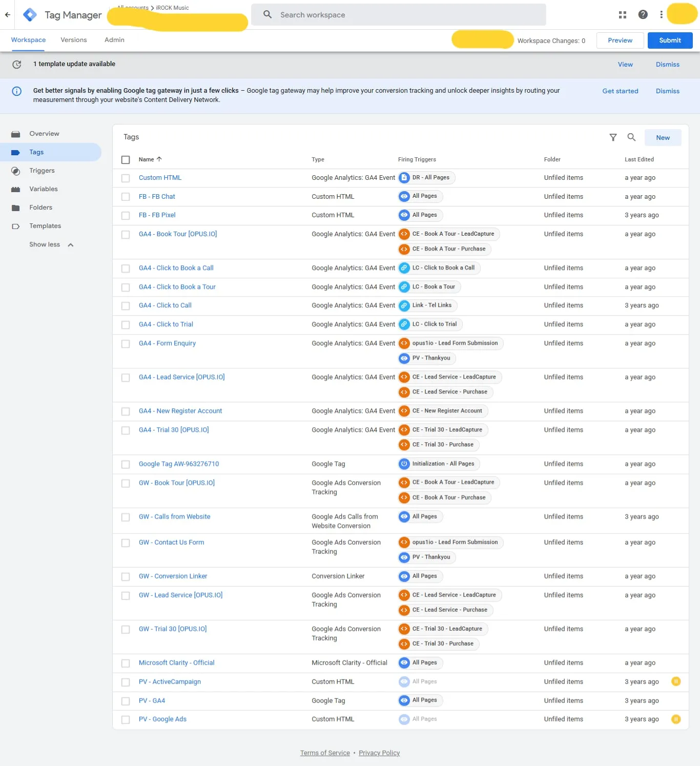Open Overview in the sidebar

tap(44, 134)
